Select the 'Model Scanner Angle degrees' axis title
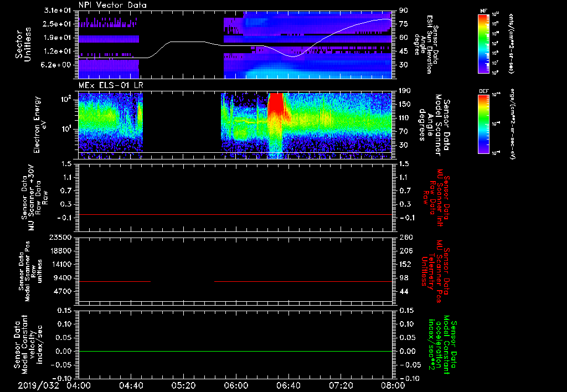Image resolution: width=567 pixels, height=392 pixels. [x=434, y=125]
